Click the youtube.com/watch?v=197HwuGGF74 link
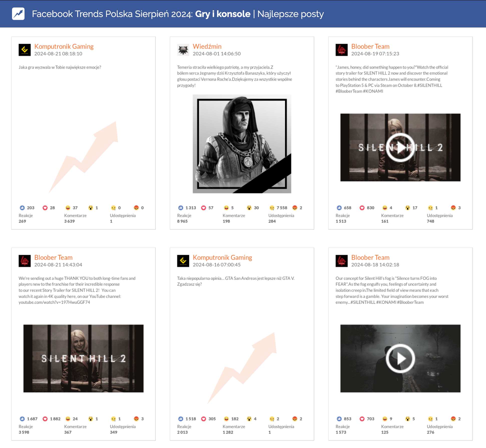The image size is (486, 448). (x=54, y=302)
